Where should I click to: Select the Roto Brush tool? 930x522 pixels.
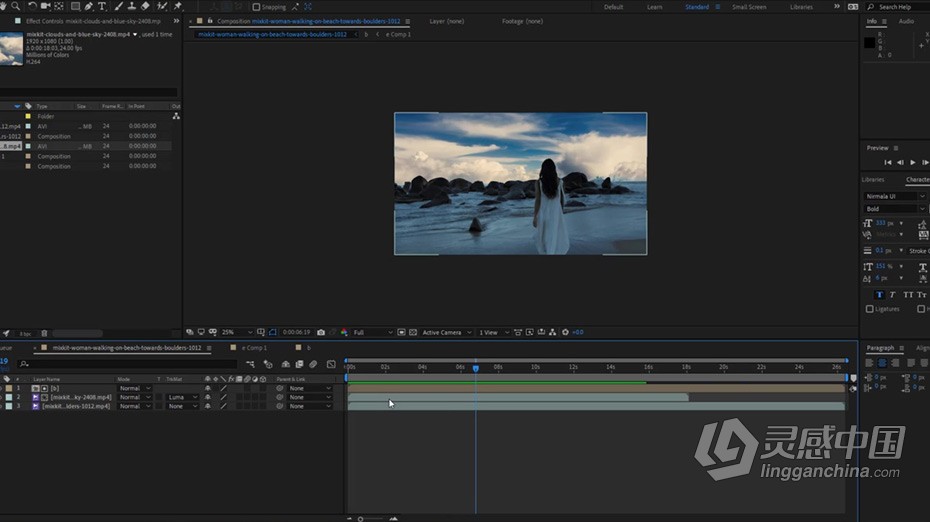pyautogui.click(x=161, y=6)
